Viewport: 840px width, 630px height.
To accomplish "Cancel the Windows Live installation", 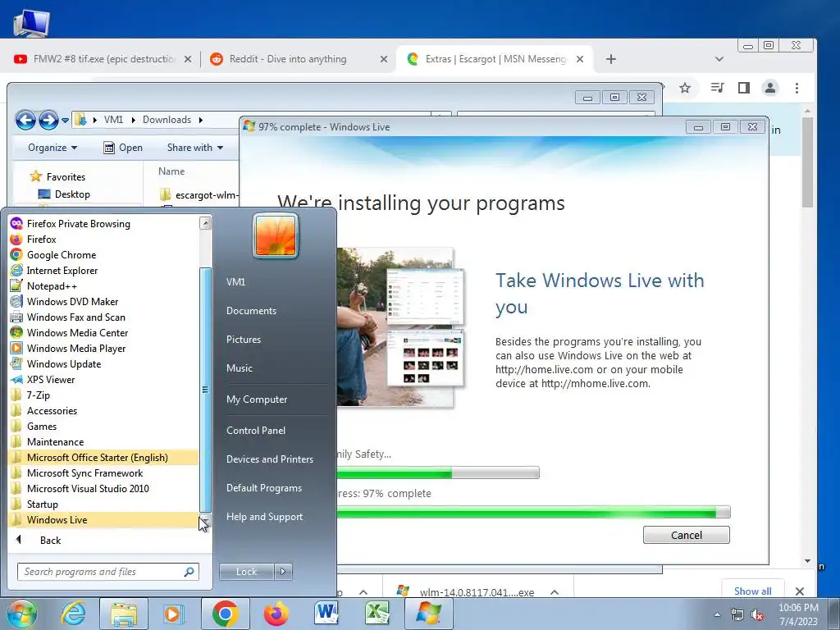I will pos(687,535).
